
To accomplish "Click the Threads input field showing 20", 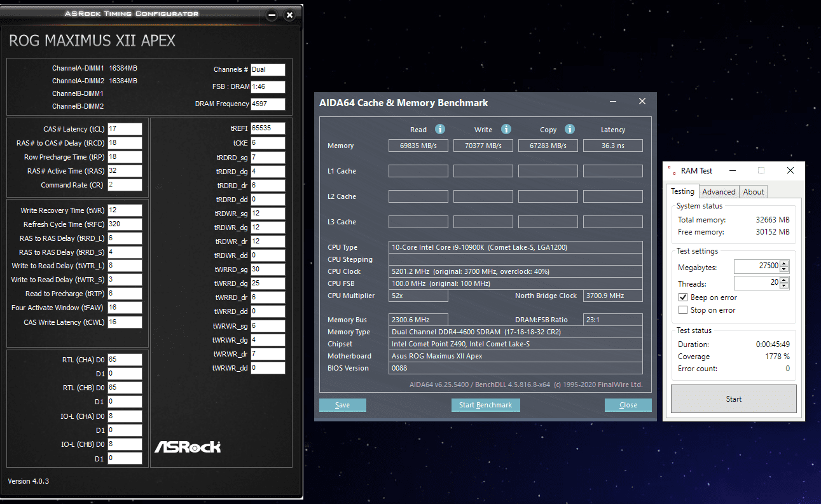I will (x=757, y=283).
